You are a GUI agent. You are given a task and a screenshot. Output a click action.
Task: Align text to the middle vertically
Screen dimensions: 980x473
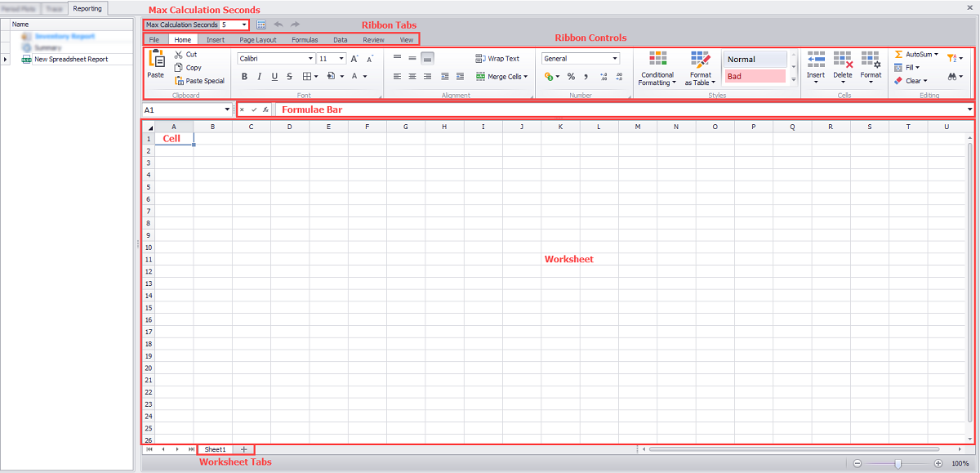coord(412,58)
